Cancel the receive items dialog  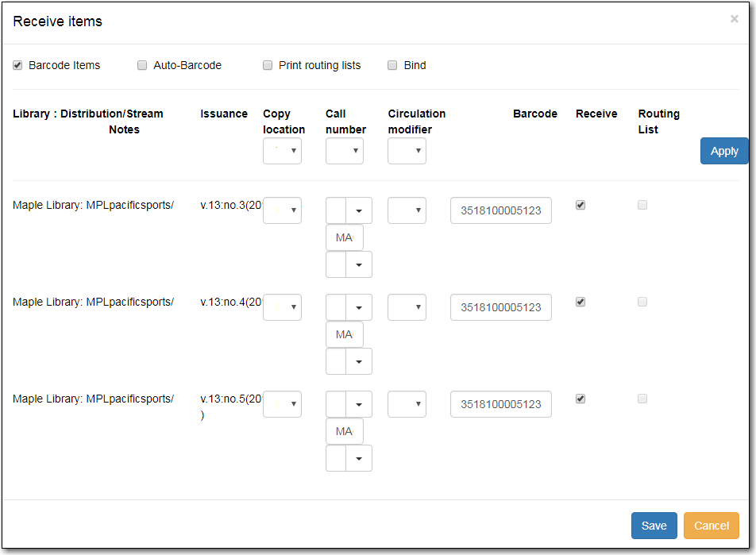click(x=711, y=526)
